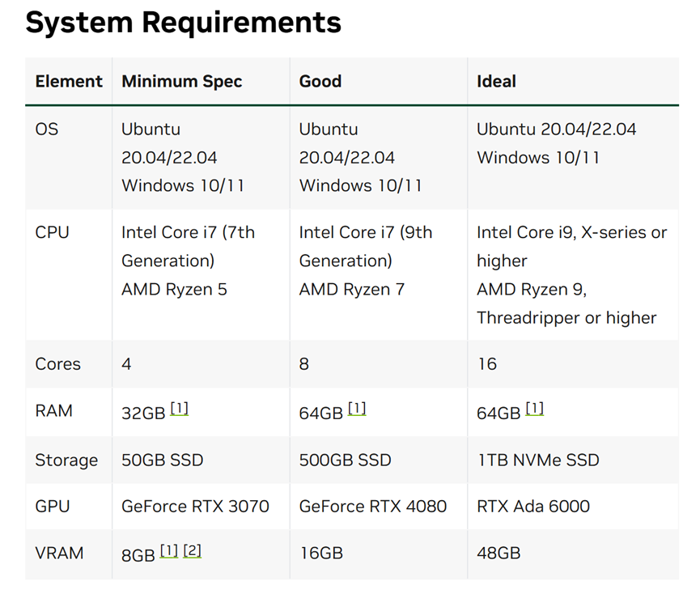Image resolution: width=700 pixels, height=598 pixels.
Task: Open footnote [2] next to 8GB VRAM
Action: pos(193,549)
